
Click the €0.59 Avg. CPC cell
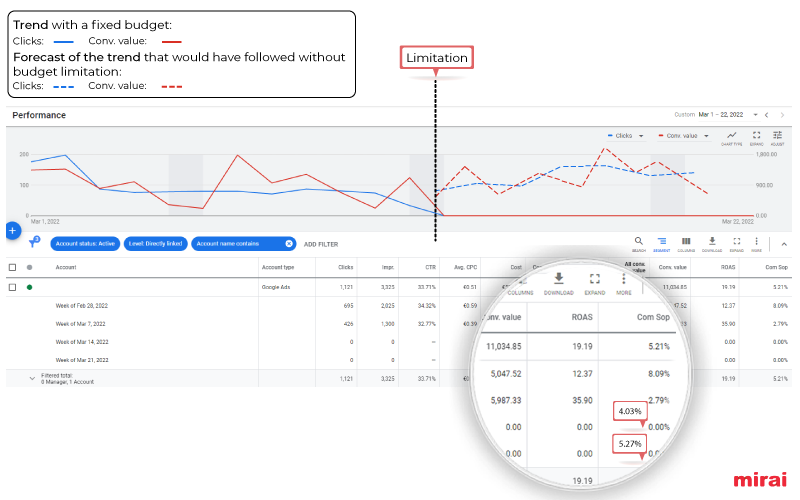(470, 306)
